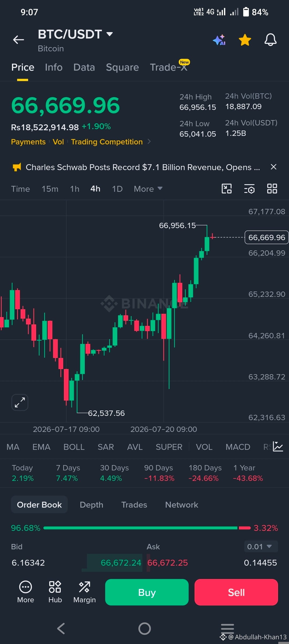Select bid price 66,672.24
Image resolution: width=289 pixels, height=644 pixels.
coord(121,563)
